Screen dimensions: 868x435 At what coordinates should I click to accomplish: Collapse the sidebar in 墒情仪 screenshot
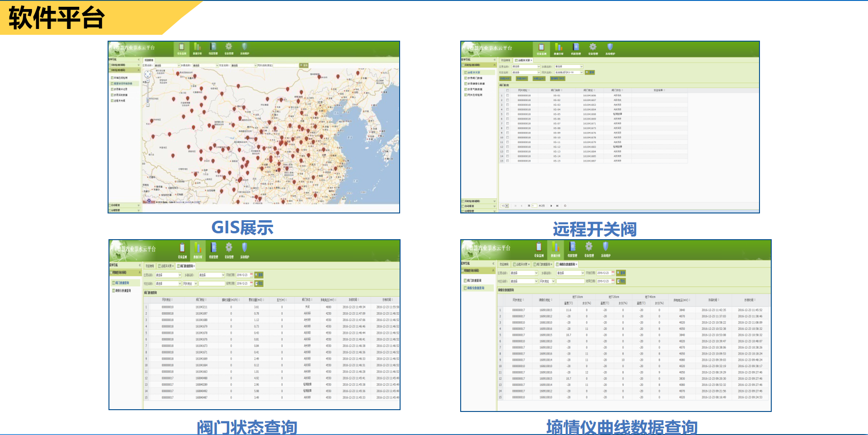pos(493,264)
